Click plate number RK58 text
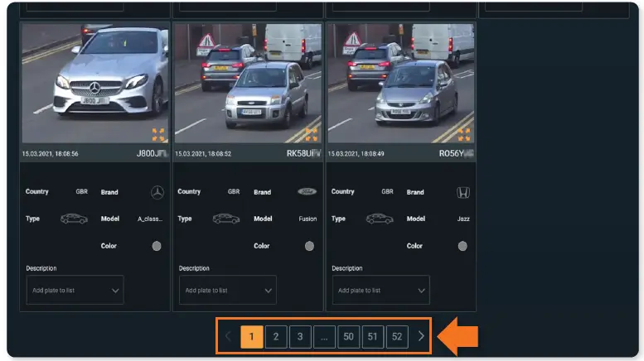Image resolution: width=644 pixels, height=361 pixels. click(x=304, y=153)
